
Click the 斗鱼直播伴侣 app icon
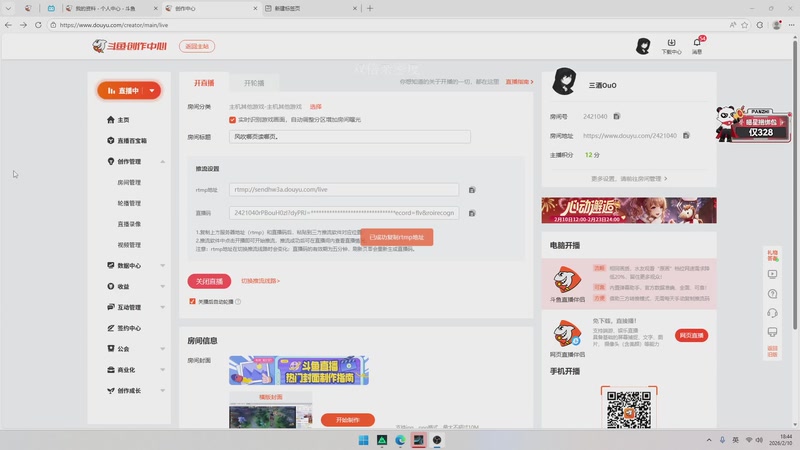[567, 280]
